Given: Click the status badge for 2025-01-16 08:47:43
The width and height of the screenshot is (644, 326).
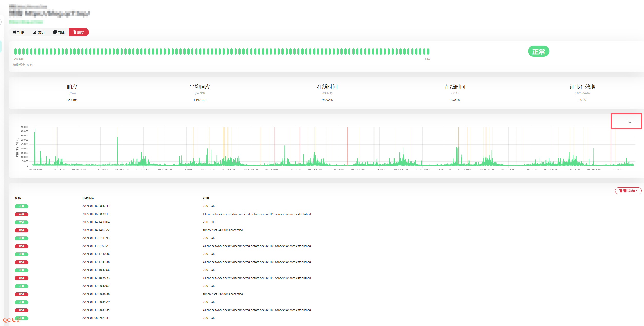Looking at the screenshot, I should [x=22, y=206].
